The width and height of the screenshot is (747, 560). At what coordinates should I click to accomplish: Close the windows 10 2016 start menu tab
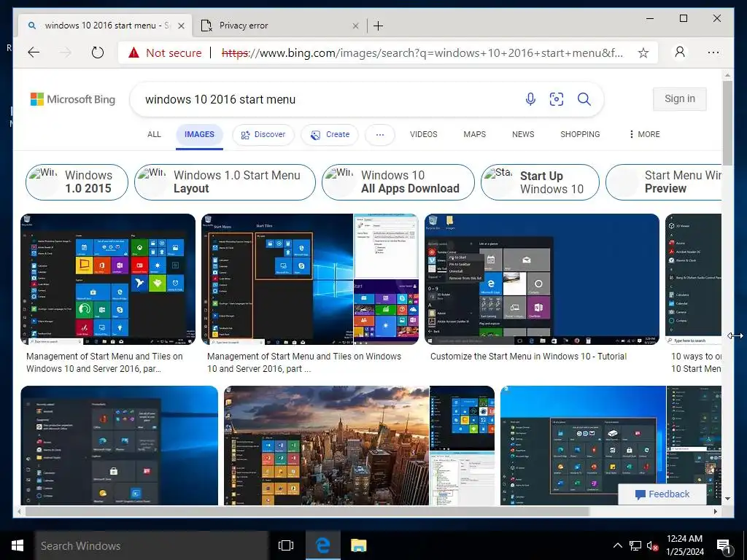(x=181, y=26)
